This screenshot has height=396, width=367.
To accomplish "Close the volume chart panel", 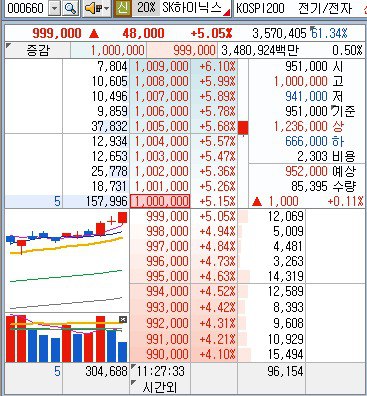I will tap(123, 319).
